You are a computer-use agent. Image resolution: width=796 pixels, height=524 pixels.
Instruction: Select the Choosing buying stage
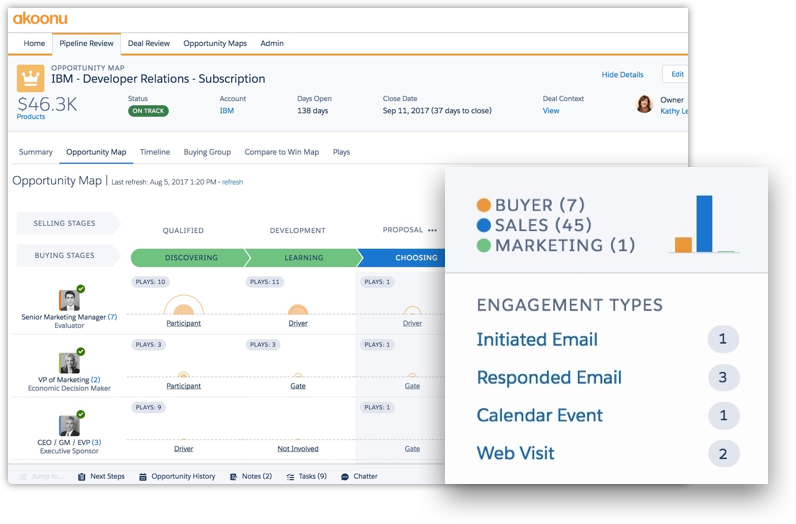pyautogui.click(x=404, y=258)
